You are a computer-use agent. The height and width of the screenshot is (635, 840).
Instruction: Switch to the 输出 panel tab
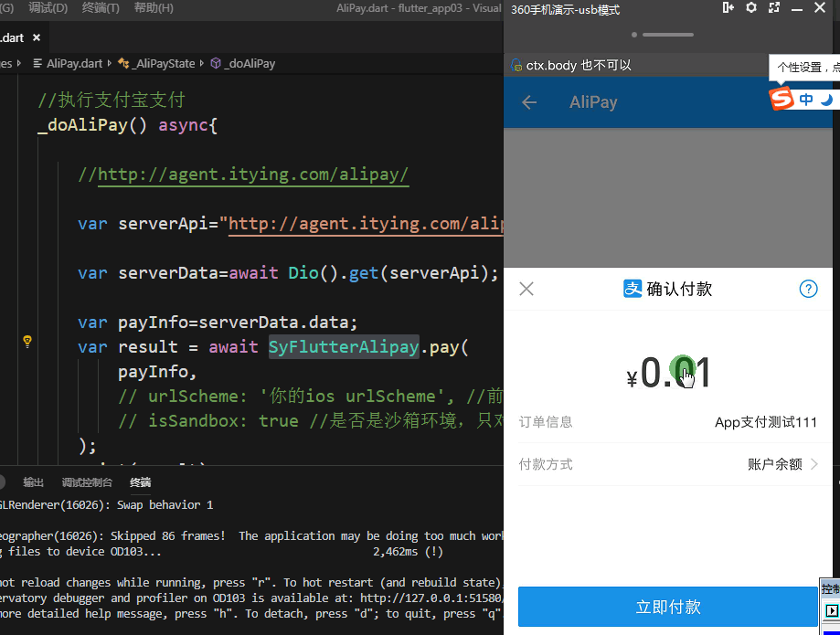coord(33,482)
